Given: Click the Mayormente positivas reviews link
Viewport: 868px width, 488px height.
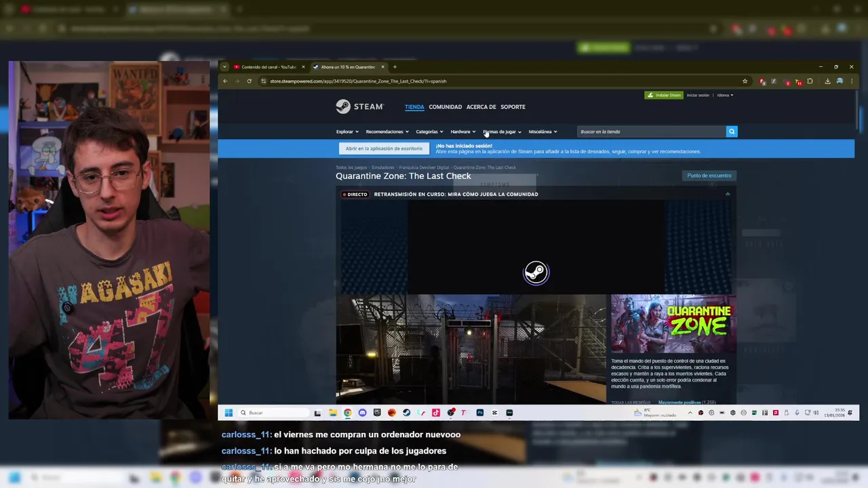Looking at the screenshot, I should point(679,403).
